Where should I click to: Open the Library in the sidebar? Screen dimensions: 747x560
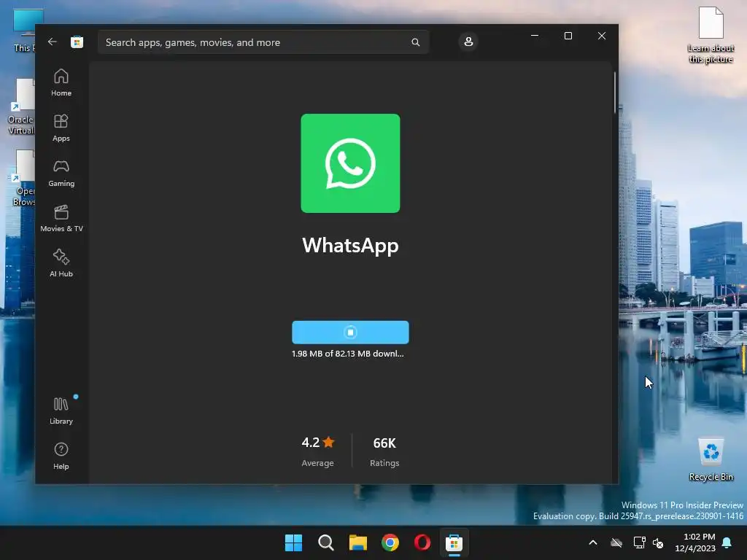61,411
